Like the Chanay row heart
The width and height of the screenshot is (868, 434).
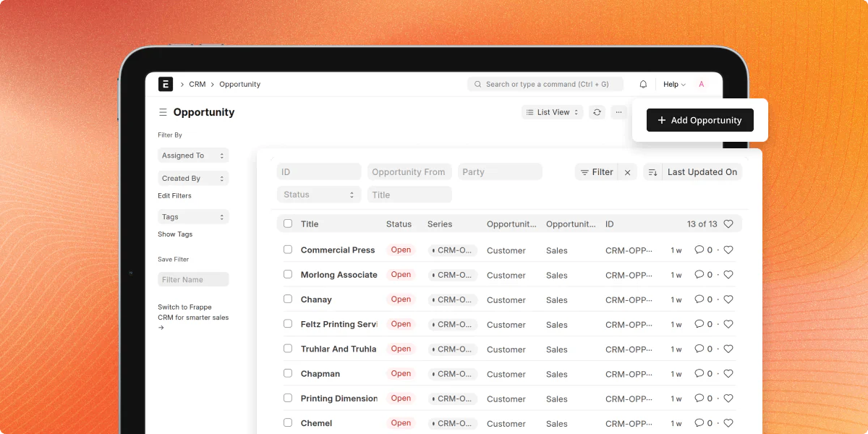point(728,299)
